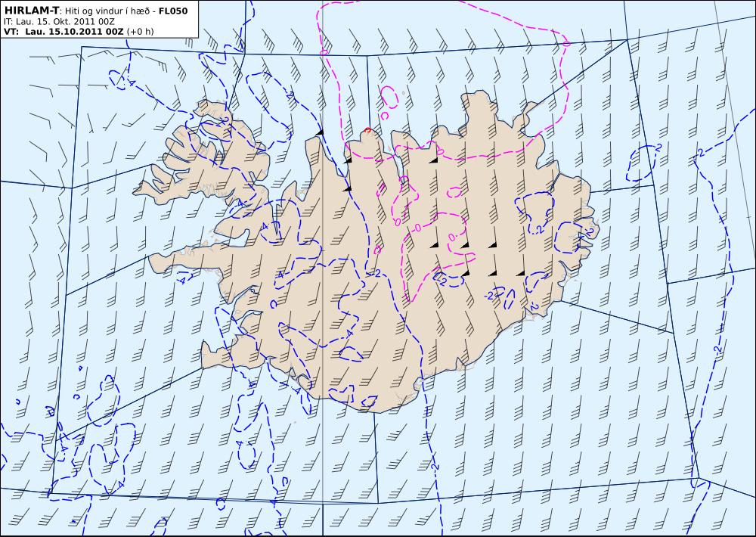Click the "FL050" flight level label
Screen dimensions: 756x537
[173, 11]
